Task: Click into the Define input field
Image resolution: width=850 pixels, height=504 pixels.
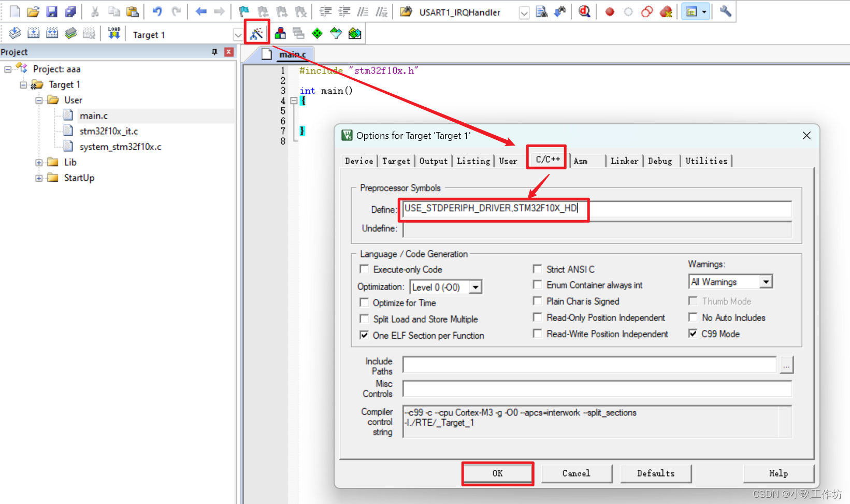Action: pos(597,209)
